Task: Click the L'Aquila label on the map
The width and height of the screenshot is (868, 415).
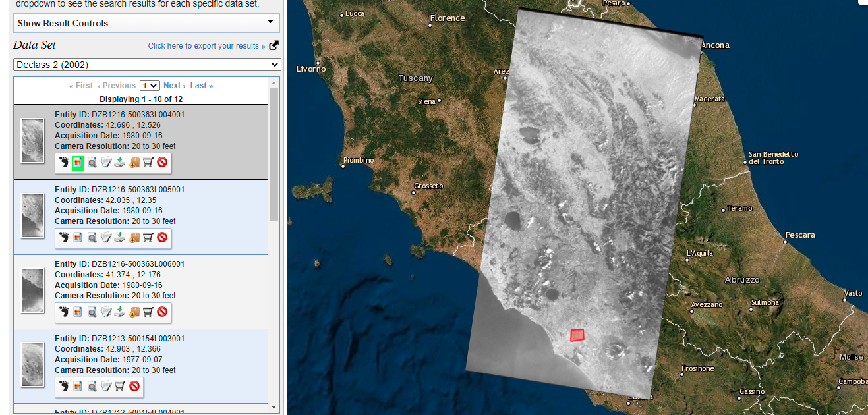Action: pyautogui.click(x=699, y=254)
